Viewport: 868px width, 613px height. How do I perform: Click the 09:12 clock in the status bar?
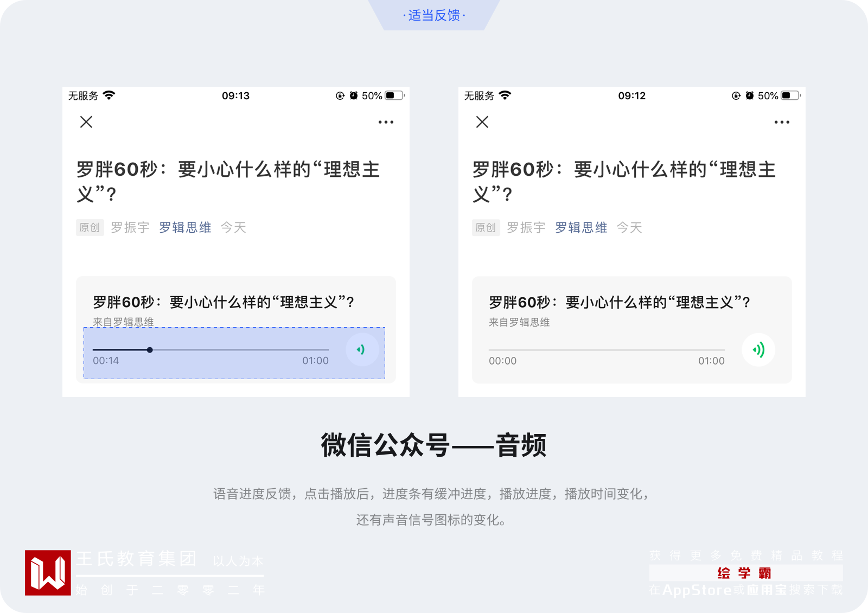coord(632,95)
